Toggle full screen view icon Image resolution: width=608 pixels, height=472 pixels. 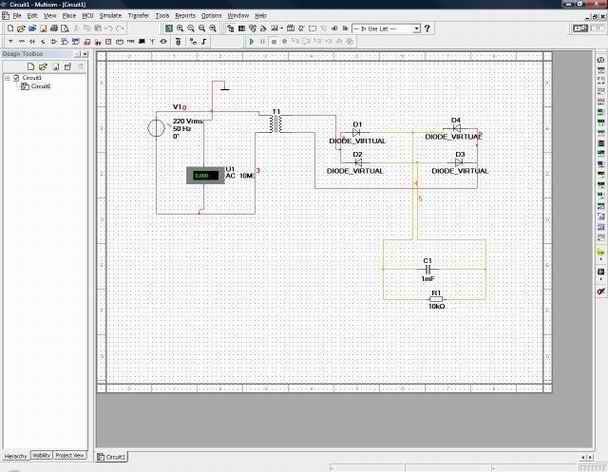click(x=167, y=29)
